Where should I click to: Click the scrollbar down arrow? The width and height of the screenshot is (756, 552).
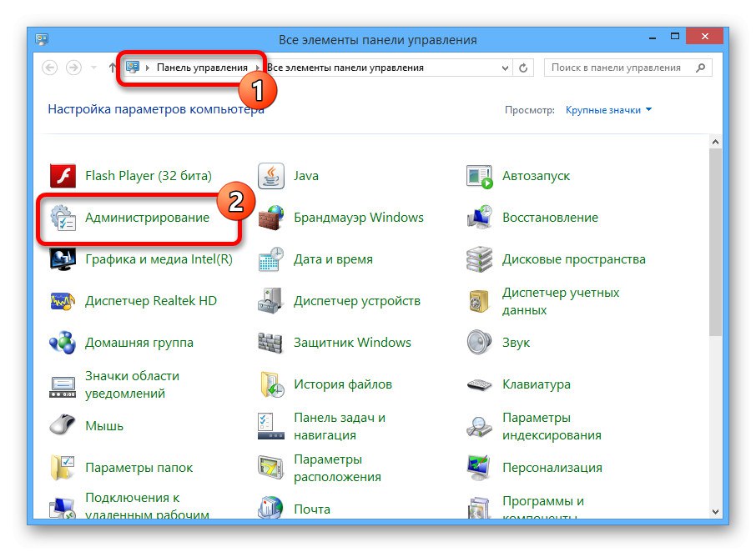pyautogui.click(x=715, y=511)
